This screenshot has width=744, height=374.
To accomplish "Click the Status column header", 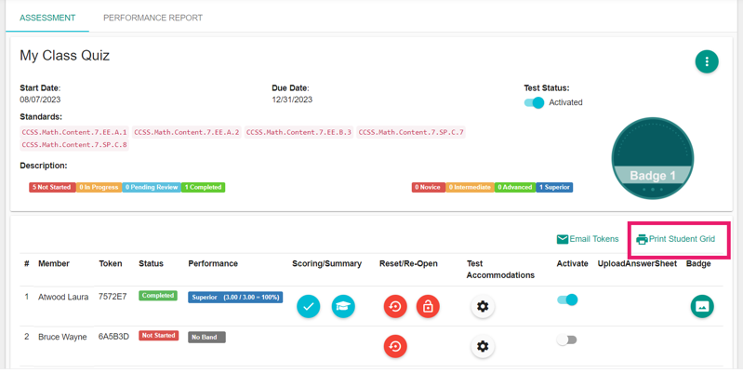I will 151,264.
